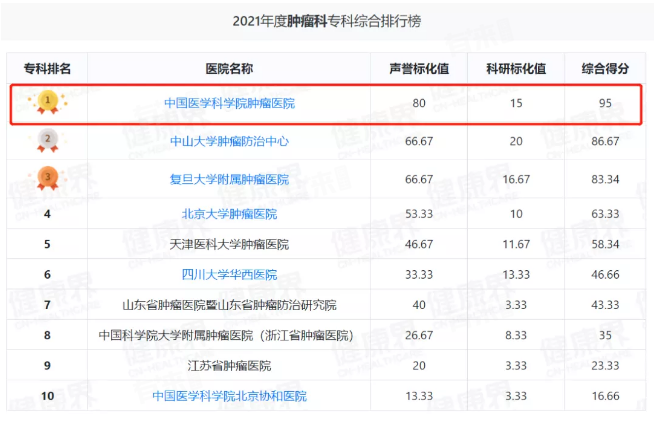The height and width of the screenshot is (422, 655).
Task: Click the 综合得分 column header
Action: click(x=605, y=68)
